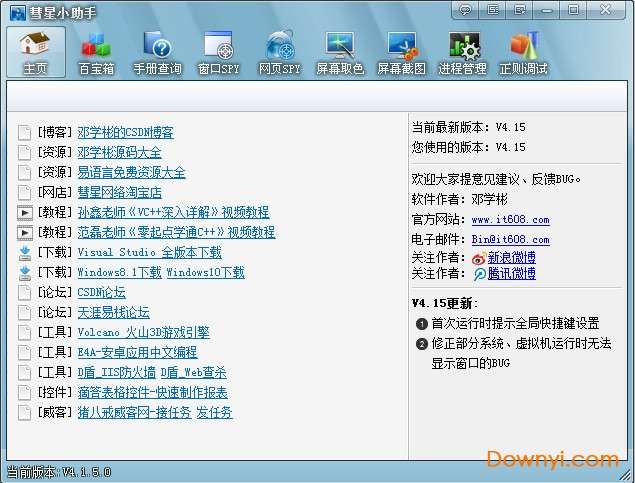The image size is (635, 483).
Task: Open 手册查询 manual lookup tool
Action: click(158, 52)
